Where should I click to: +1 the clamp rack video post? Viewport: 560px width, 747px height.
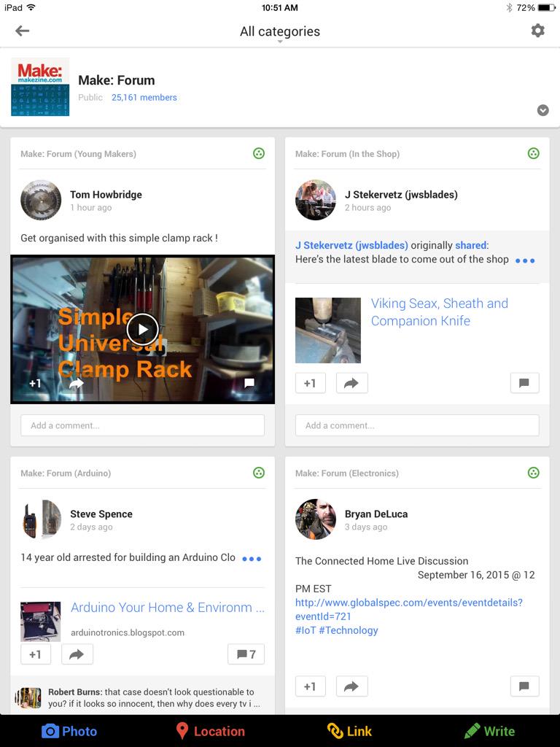point(35,384)
